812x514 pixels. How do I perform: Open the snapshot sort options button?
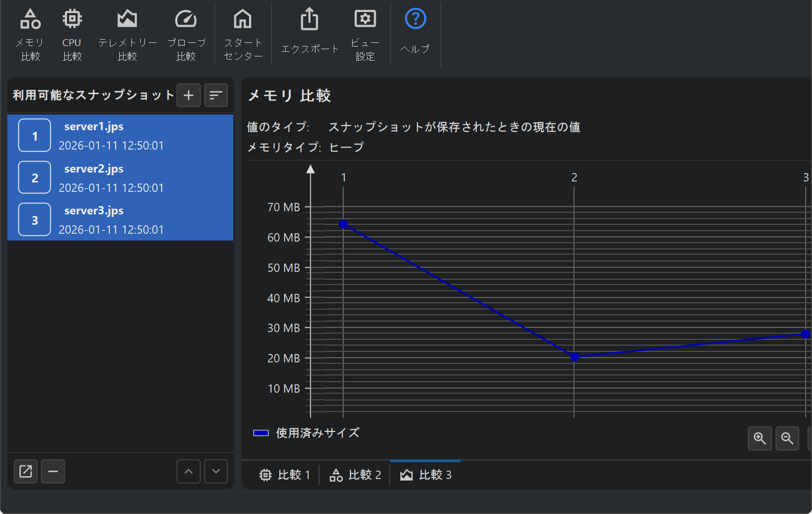coord(216,95)
